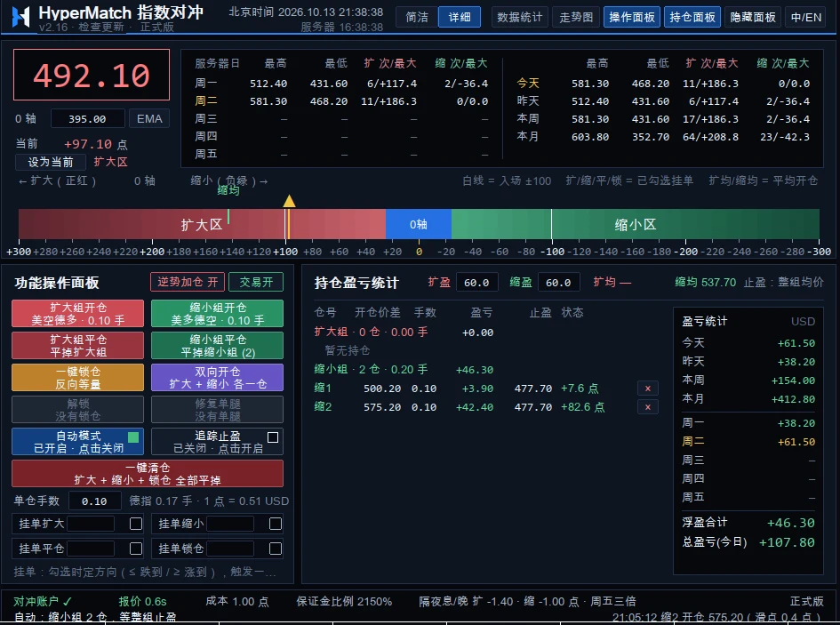Close position 缩1 with its x button
840x625 pixels.
point(648,389)
